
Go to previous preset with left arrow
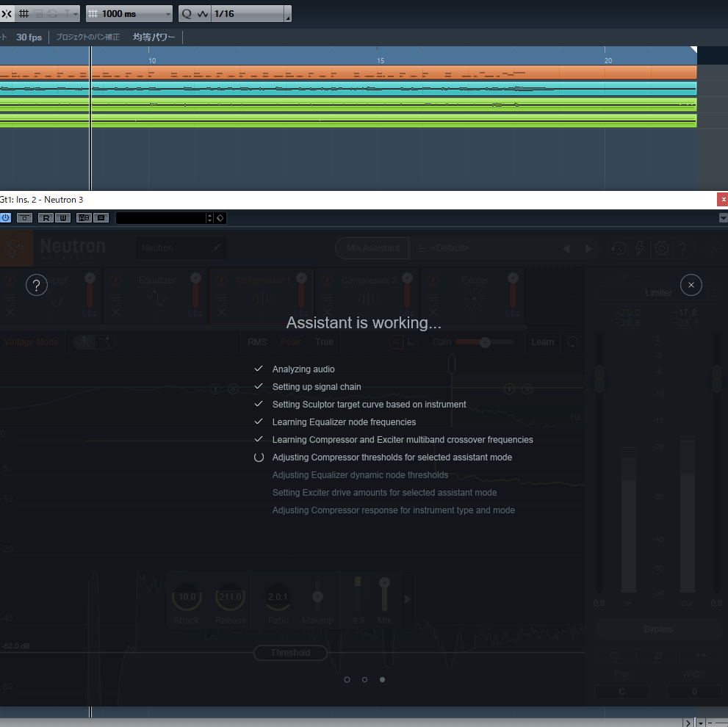[566, 249]
